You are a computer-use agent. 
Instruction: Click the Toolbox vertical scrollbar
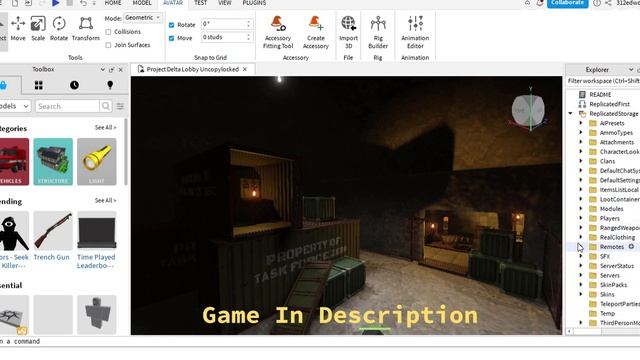pyautogui.click(x=125, y=152)
